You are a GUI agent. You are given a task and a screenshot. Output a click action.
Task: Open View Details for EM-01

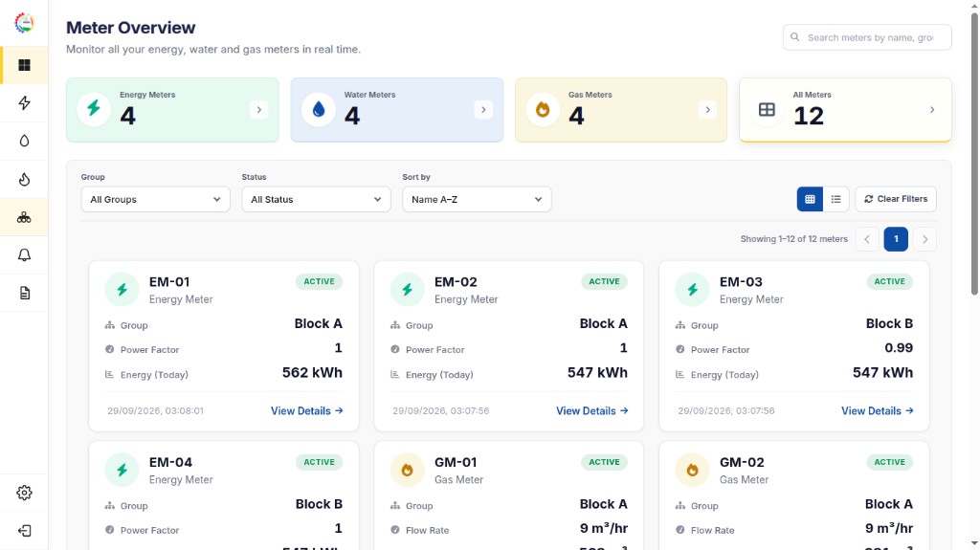(x=307, y=410)
